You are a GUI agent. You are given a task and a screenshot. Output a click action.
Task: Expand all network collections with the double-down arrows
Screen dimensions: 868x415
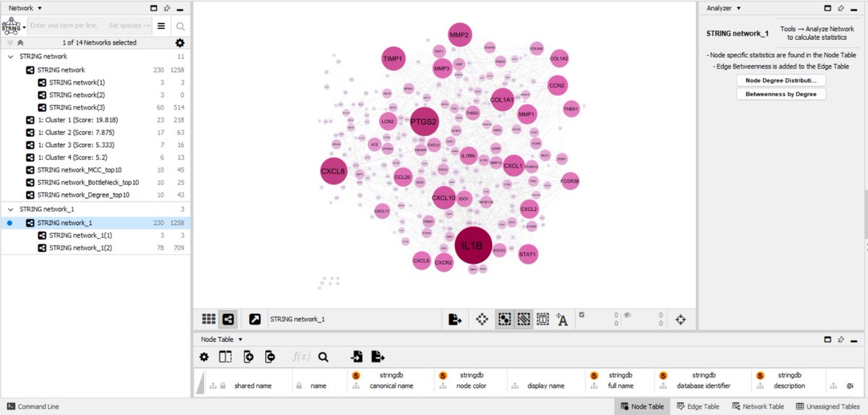(9, 43)
